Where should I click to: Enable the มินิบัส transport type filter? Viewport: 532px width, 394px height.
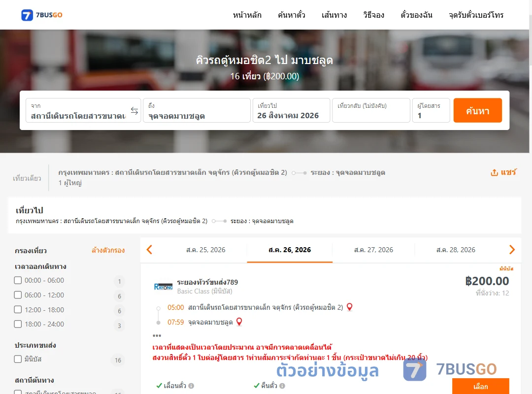[18, 359]
